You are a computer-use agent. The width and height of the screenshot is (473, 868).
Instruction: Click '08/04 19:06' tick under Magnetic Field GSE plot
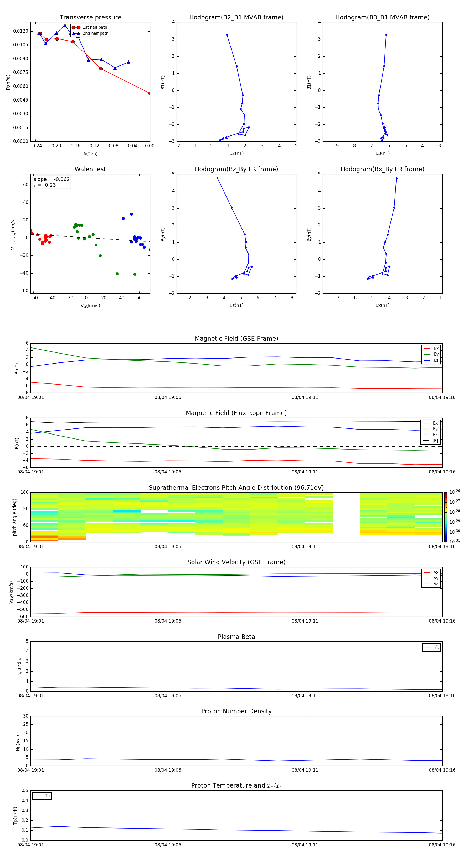click(x=168, y=398)
